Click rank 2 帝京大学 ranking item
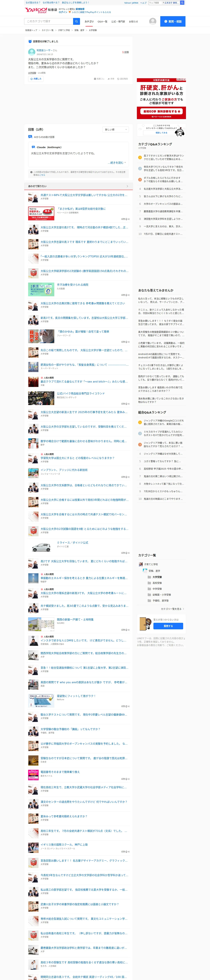The width and height of the screenshot is (210, 980). (x=162, y=168)
